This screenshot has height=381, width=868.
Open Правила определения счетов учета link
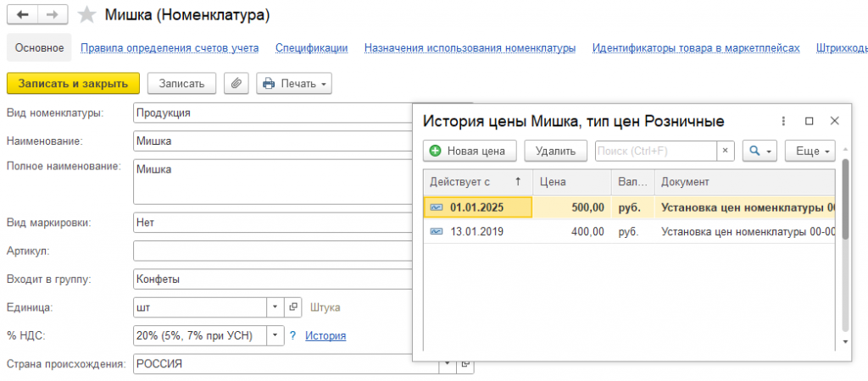pyautogui.click(x=170, y=48)
